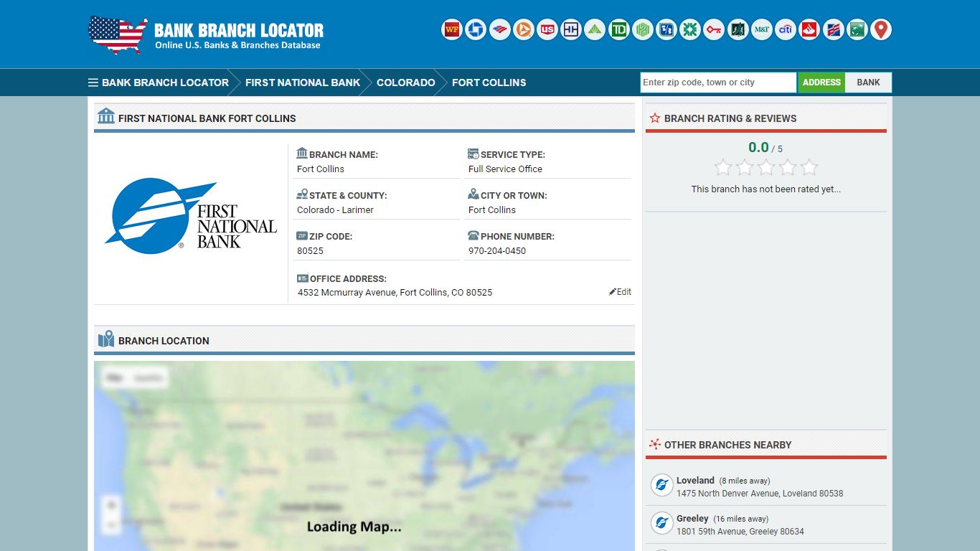Select the Chase bank logo icon
Image resolution: width=980 pixels, height=551 pixels.
476,29
